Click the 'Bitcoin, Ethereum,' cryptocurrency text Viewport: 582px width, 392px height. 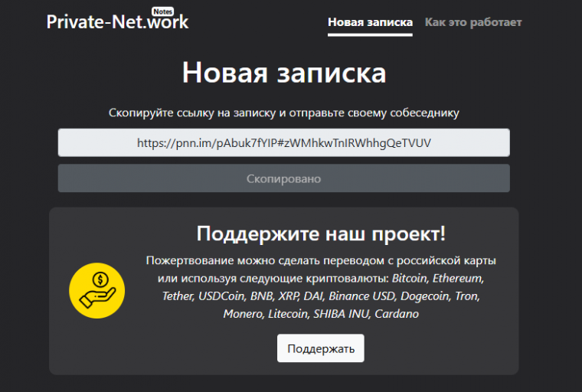point(438,279)
